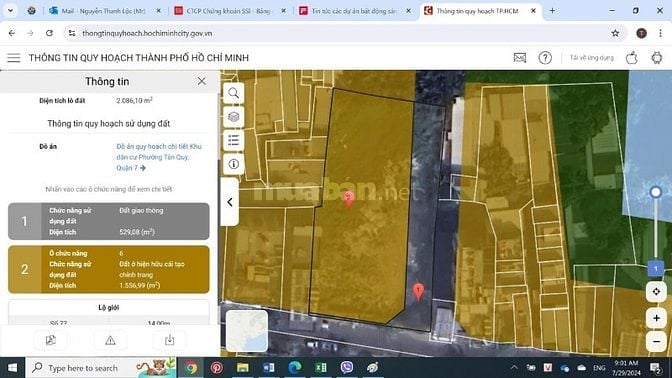Go back in browser
The height and width of the screenshot is (378, 672).
[x=12, y=33]
